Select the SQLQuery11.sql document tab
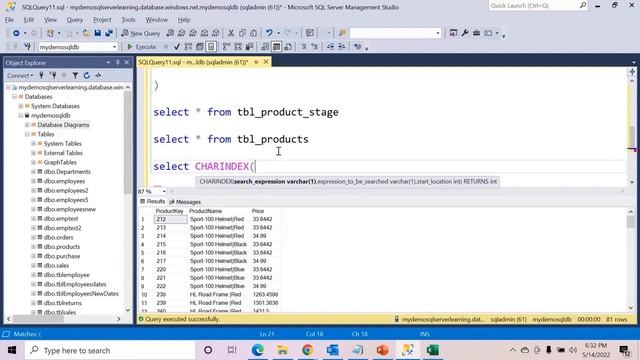Image resolution: width=640 pixels, height=360 pixels. [x=193, y=62]
